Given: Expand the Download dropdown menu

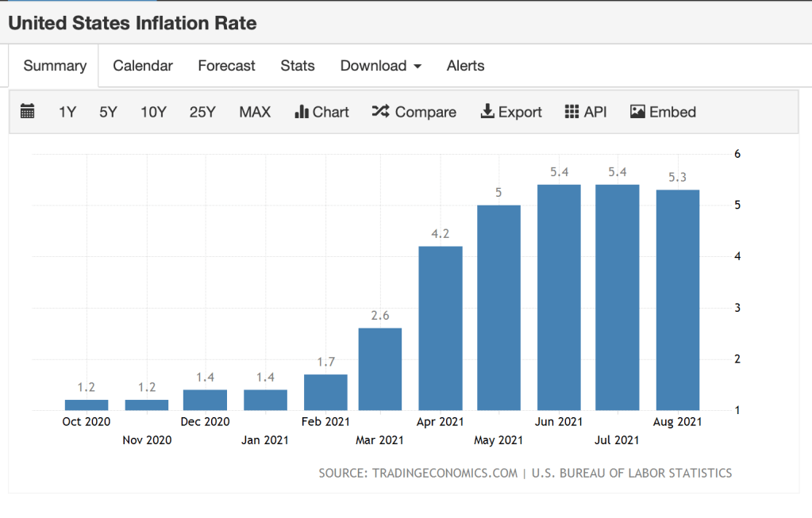Looking at the screenshot, I should coord(380,66).
